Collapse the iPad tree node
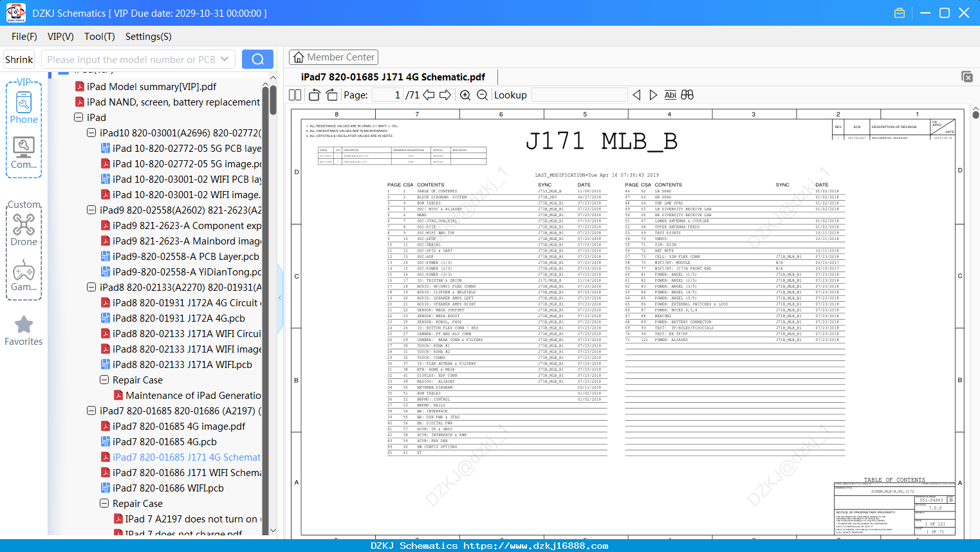Image resolution: width=980 pixels, height=552 pixels. [x=79, y=118]
